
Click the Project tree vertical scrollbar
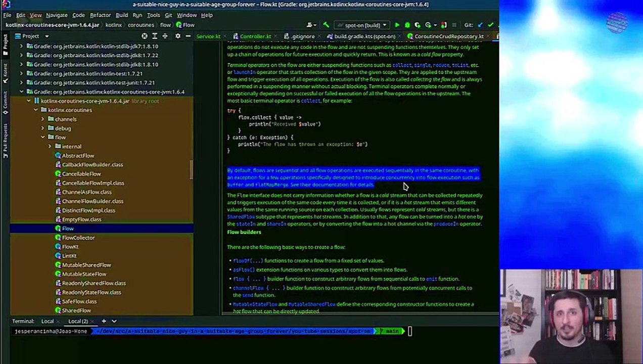192,169
